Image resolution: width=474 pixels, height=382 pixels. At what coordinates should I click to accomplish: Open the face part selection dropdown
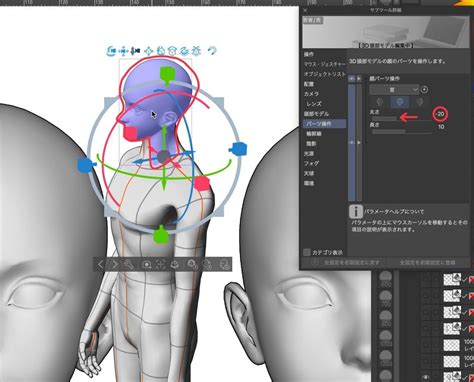pos(394,89)
